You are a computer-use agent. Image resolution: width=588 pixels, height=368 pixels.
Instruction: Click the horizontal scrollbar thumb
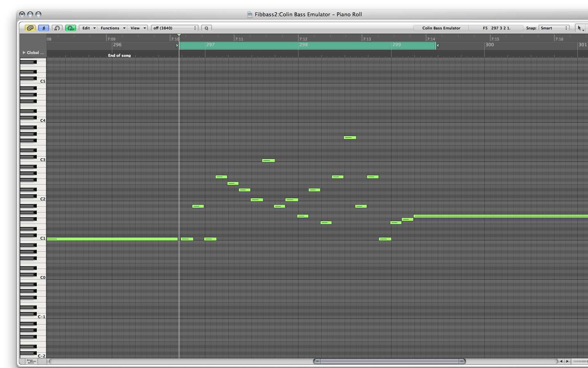[389, 361]
